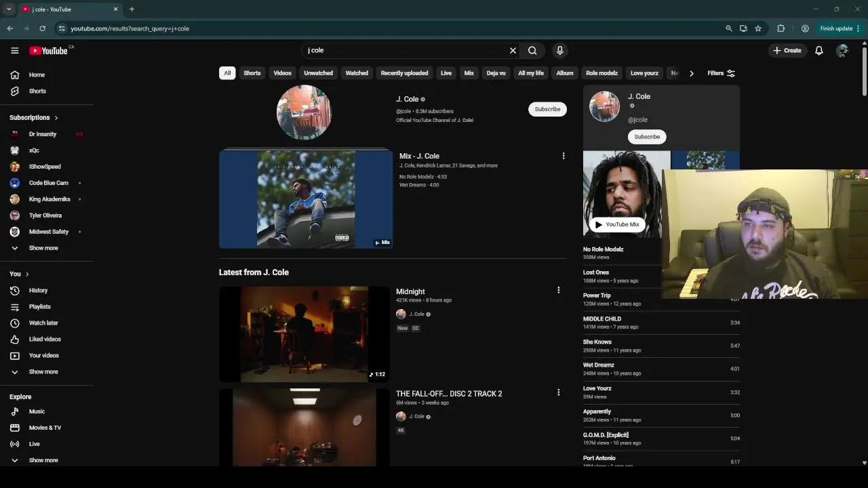
Task: Select the All my life chip
Action: point(531,73)
